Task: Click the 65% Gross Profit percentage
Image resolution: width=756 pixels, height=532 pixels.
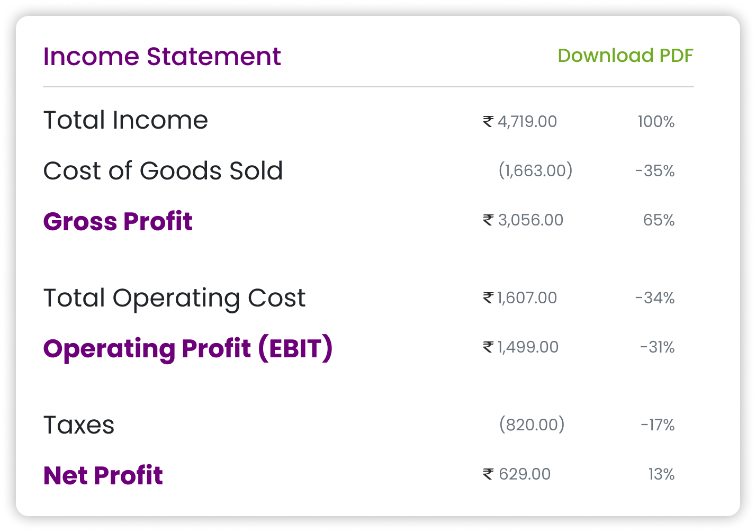Action: (659, 220)
